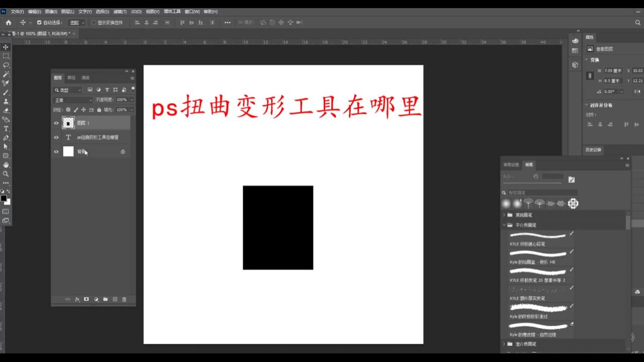Toggle visibility of 图层 1
Image resolution: width=644 pixels, height=362 pixels.
click(56, 123)
